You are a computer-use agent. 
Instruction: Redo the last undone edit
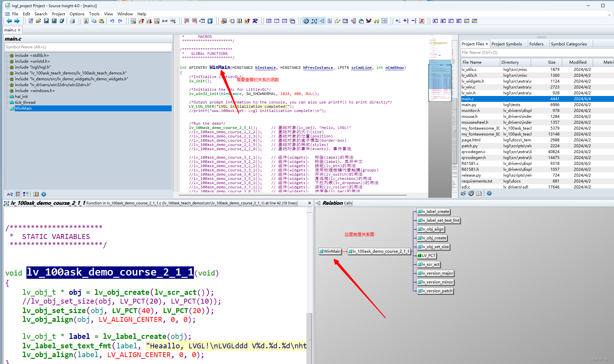coord(120,21)
